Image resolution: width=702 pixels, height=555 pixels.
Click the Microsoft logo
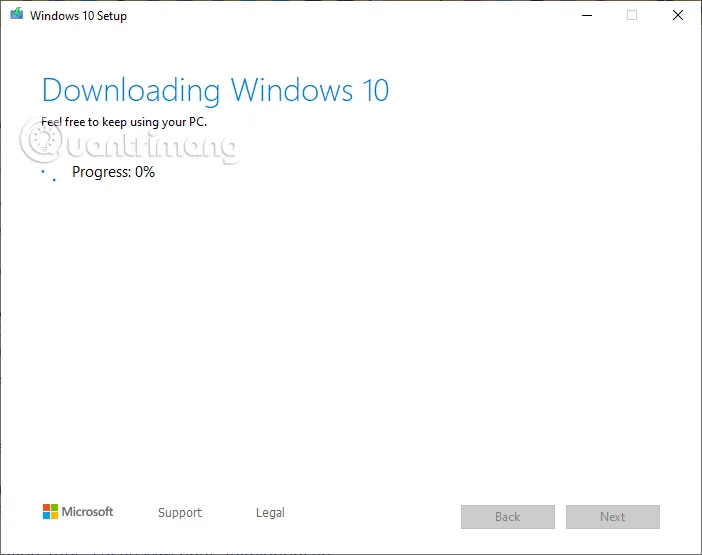(78, 512)
